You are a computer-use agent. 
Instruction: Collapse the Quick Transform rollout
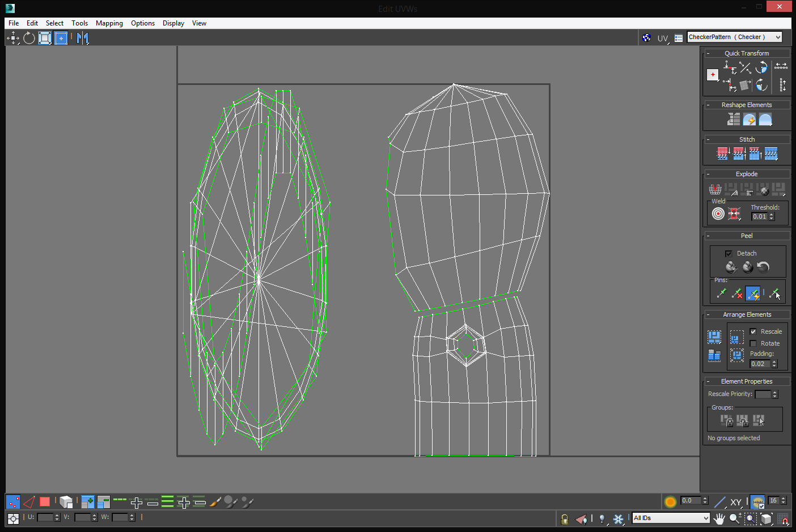708,53
